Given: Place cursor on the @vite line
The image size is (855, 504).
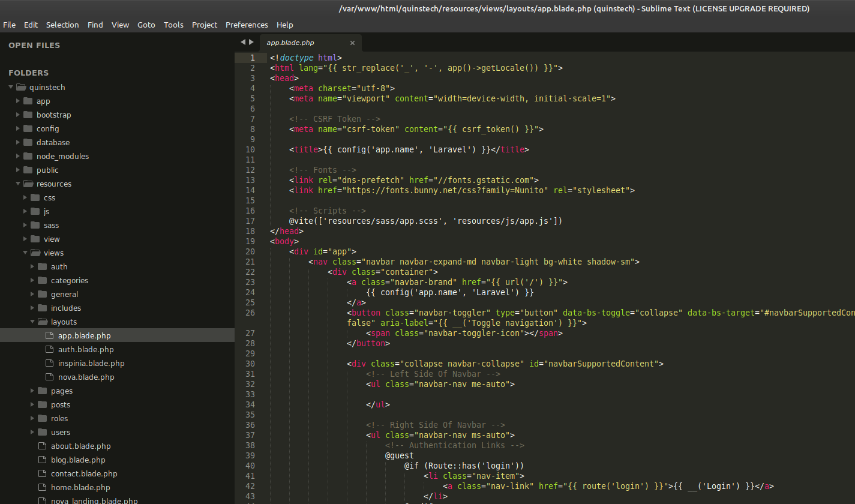Looking at the screenshot, I should click(425, 221).
